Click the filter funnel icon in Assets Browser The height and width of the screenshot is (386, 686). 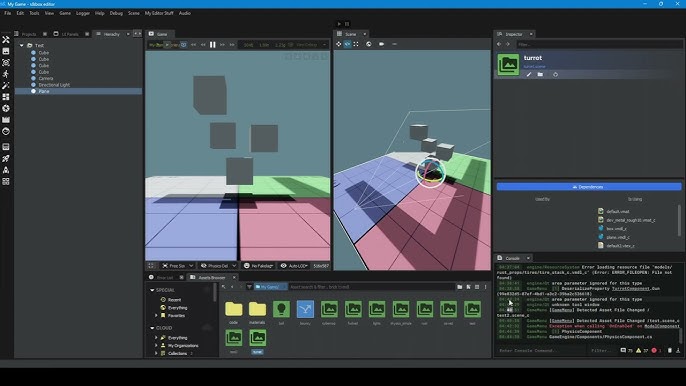tap(249, 287)
